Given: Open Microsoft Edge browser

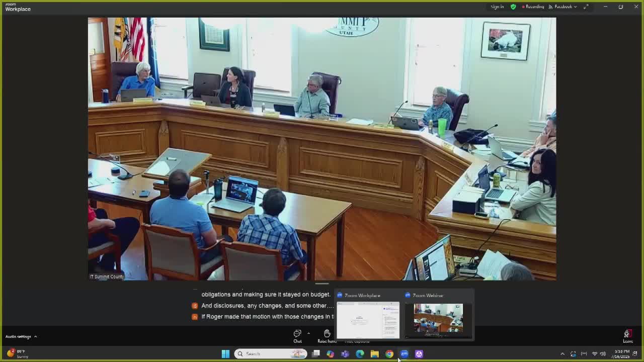Looking at the screenshot, I should [x=360, y=354].
